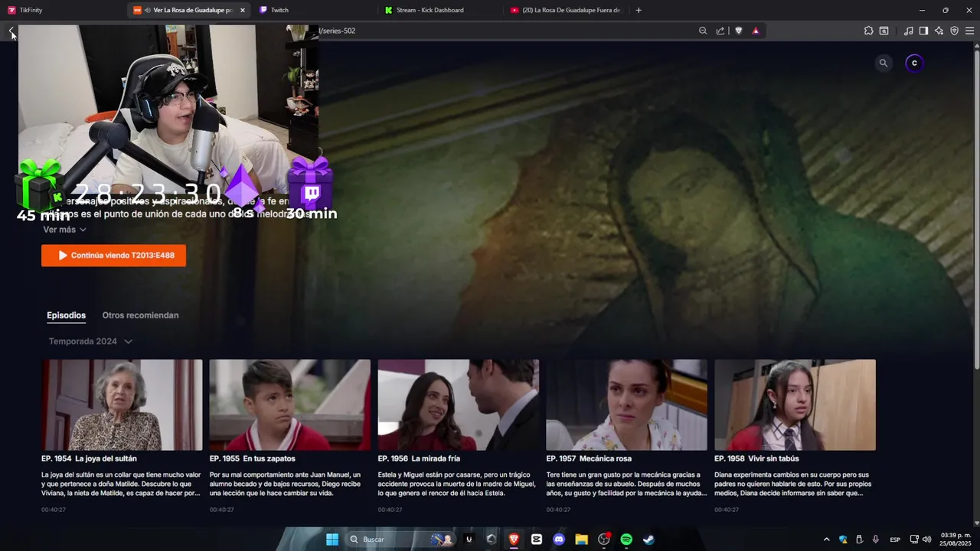980x551 pixels.
Task: Click the zoom out magnifier in address bar
Action: (x=703, y=31)
